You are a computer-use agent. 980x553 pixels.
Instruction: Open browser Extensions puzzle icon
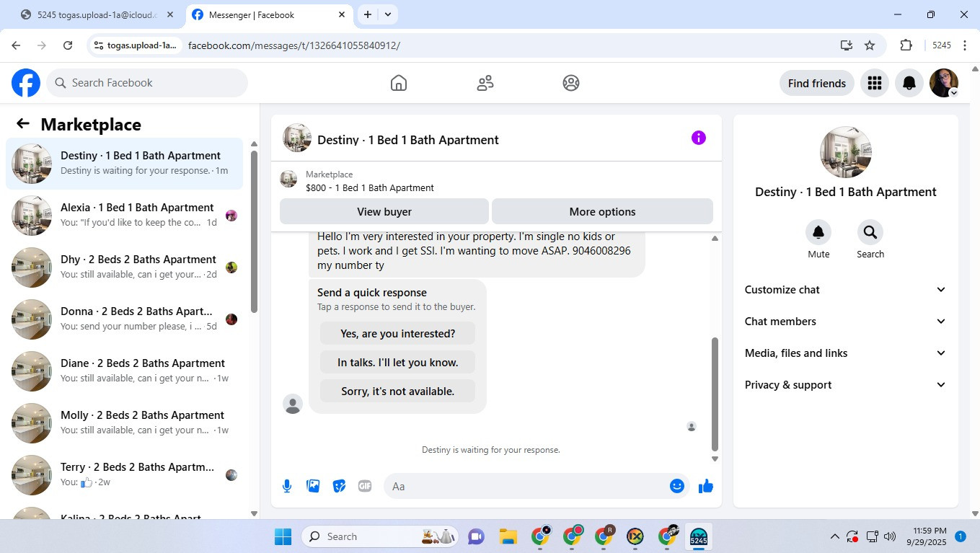pyautogui.click(x=906, y=45)
